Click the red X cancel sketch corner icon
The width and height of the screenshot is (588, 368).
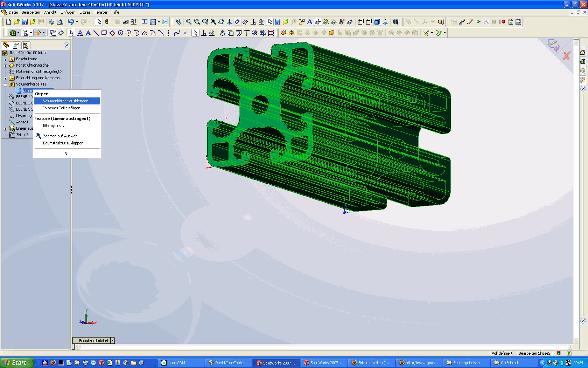[567, 56]
